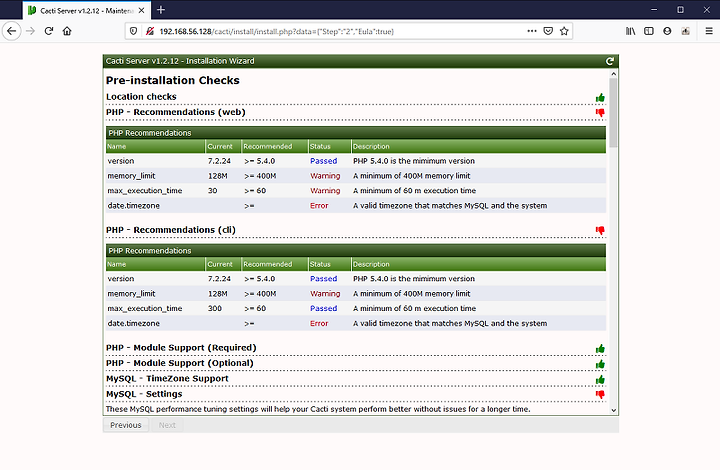Image resolution: width=720 pixels, height=470 pixels.
Task: Click the toolbar extension icon beside the account icon
Action: (686, 31)
